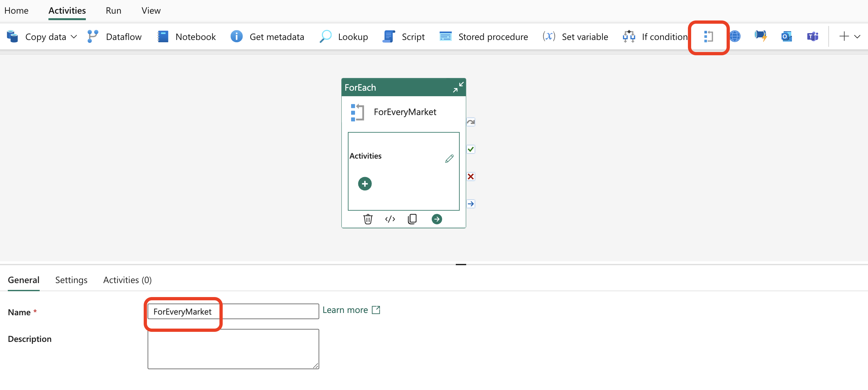This screenshot has width=868, height=390.
Task: Click the red X failure connector on ForEach
Action: coord(471,176)
